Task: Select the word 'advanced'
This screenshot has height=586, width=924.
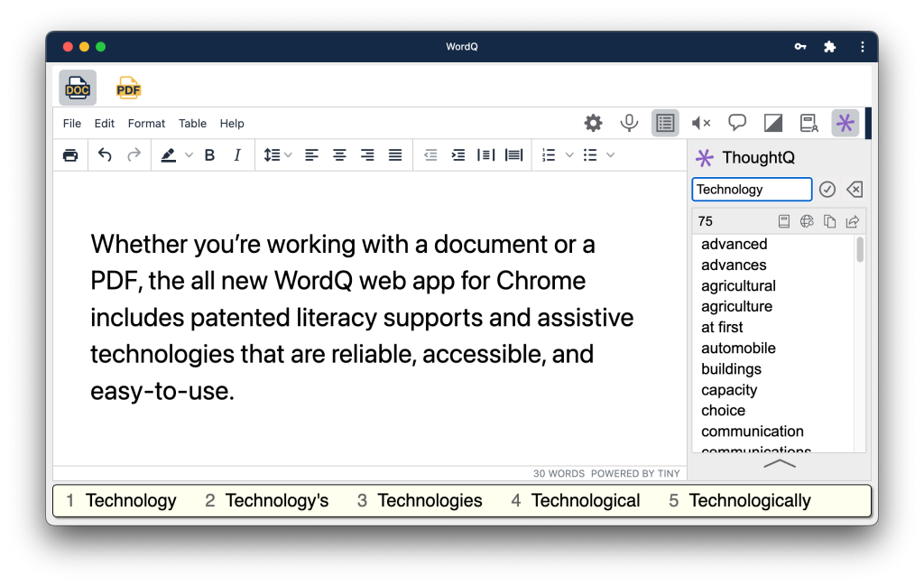Action: pos(735,244)
